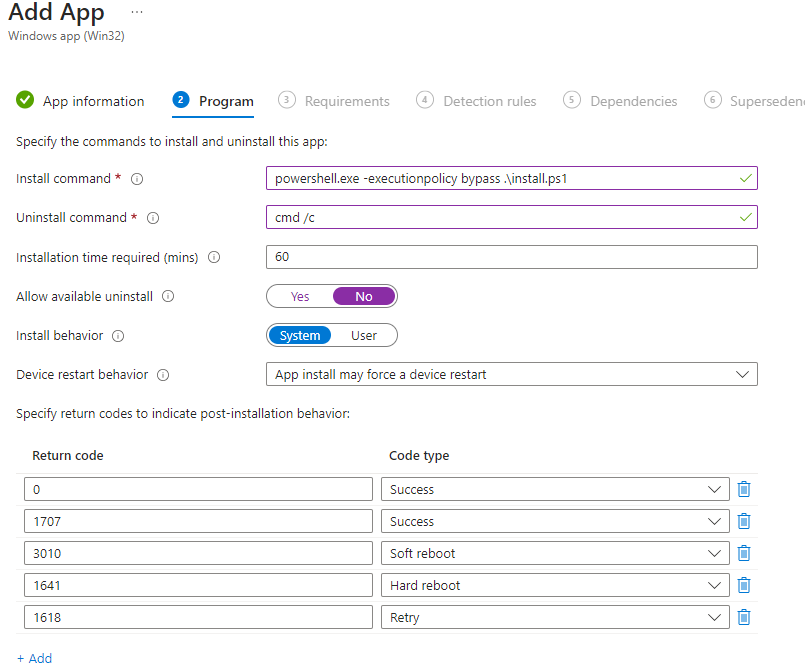The width and height of the screenshot is (805, 665).
Task: Expand the Device restart behavior dropdown
Action: 511,375
